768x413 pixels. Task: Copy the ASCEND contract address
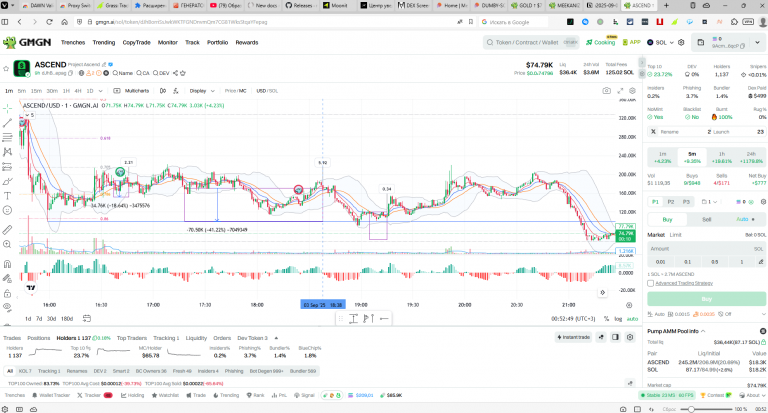(71, 73)
